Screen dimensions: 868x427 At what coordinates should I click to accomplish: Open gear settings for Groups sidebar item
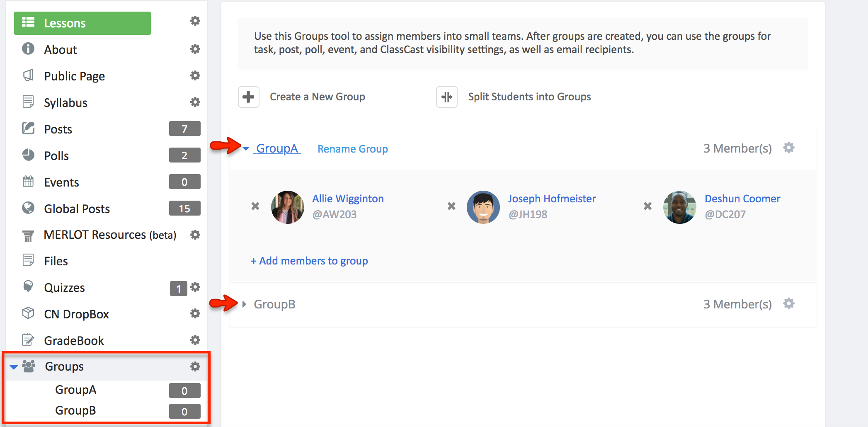(195, 366)
